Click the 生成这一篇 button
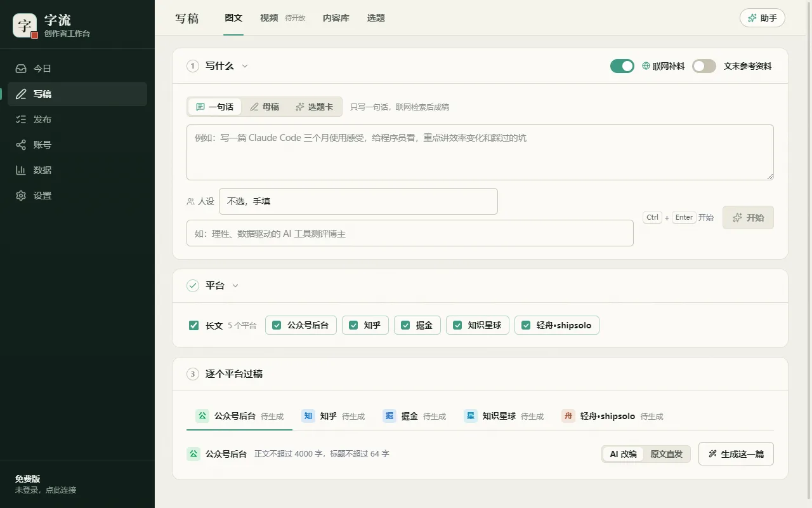812x508 pixels. pyautogui.click(x=736, y=454)
